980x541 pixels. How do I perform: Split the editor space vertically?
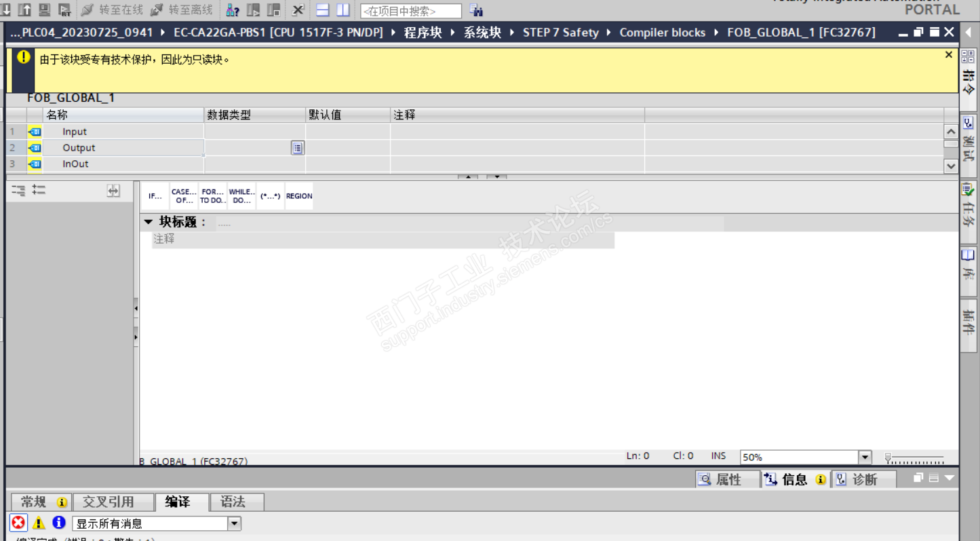[x=343, y=10]
